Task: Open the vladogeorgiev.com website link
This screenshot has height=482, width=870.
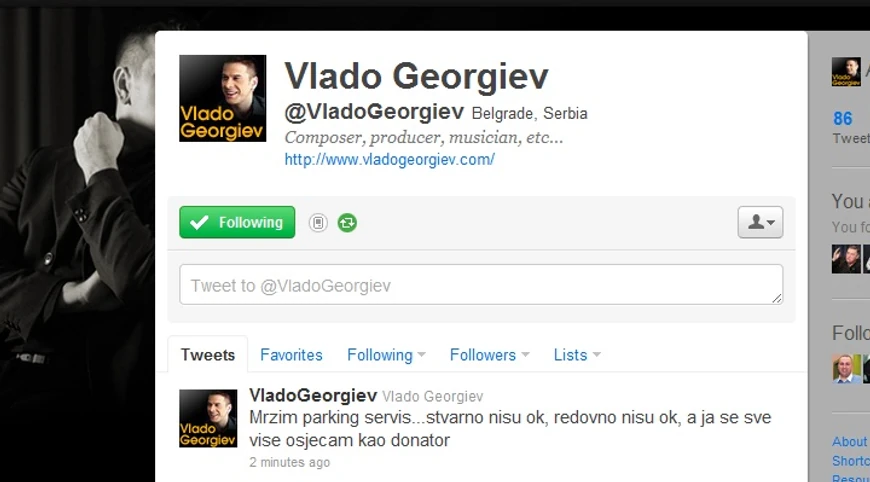Action: pos(390,160)
